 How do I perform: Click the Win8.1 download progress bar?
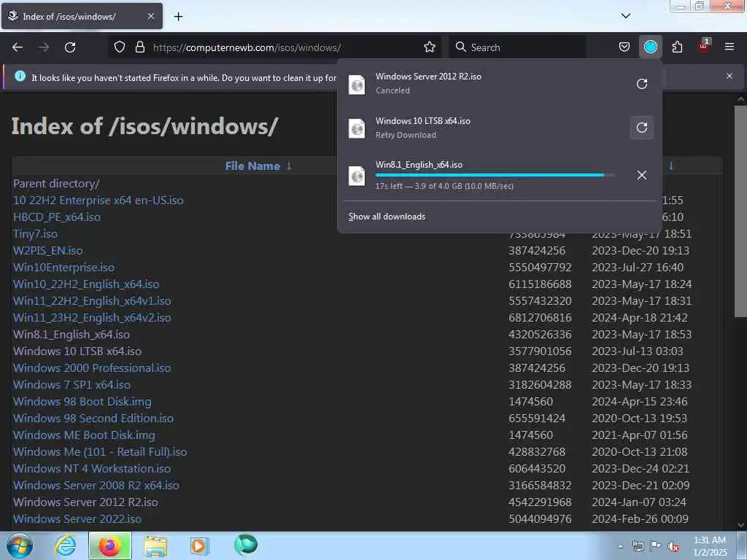(x=495, y=175)
